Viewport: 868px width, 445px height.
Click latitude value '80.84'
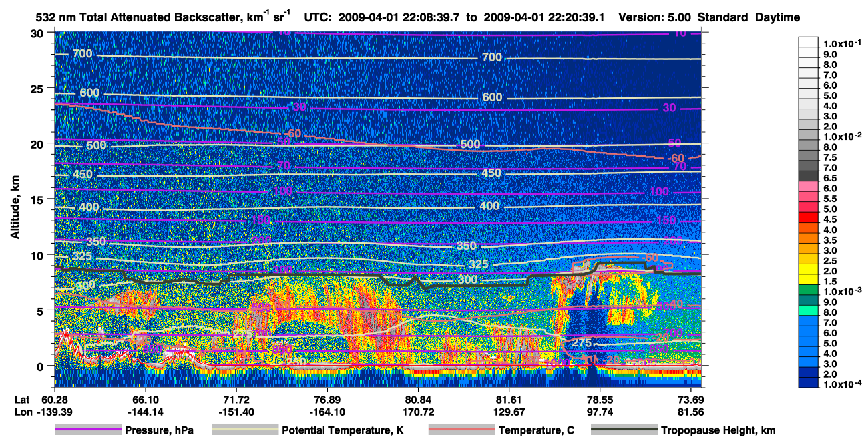point(418,399)
